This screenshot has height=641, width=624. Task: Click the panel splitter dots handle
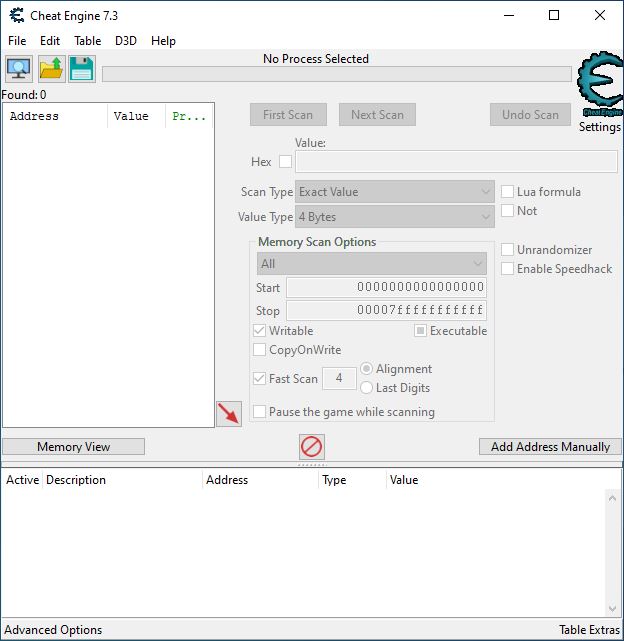312,465
